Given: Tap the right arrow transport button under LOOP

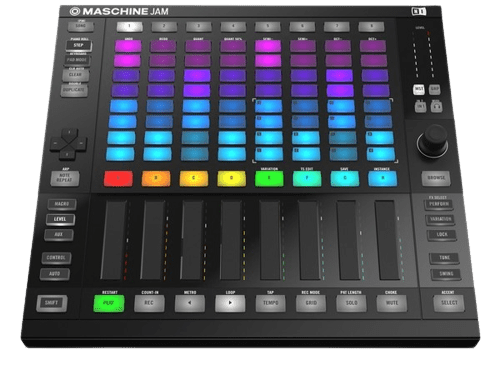Looking at the screenshot, I should [x=230, y=303].
